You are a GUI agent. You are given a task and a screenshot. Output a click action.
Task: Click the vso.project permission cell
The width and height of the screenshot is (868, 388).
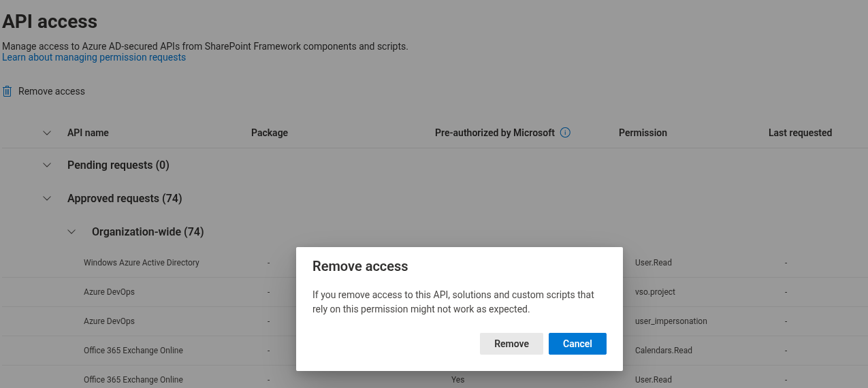pos(655,291)
